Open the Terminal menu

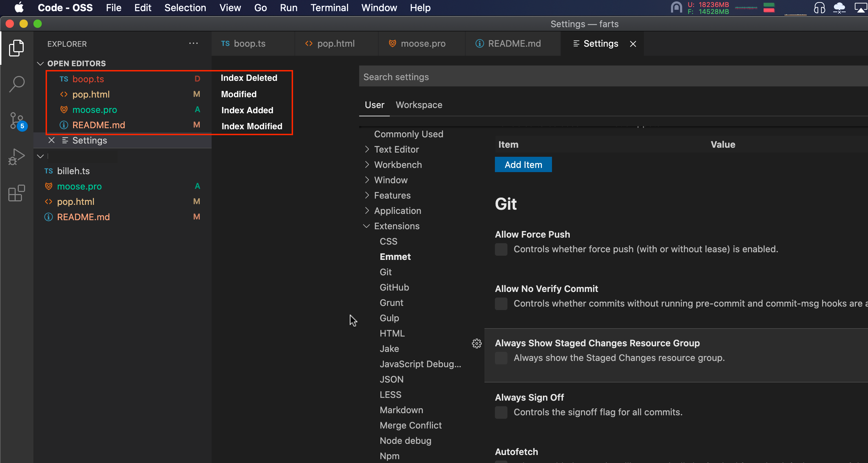tap(329, 8)
